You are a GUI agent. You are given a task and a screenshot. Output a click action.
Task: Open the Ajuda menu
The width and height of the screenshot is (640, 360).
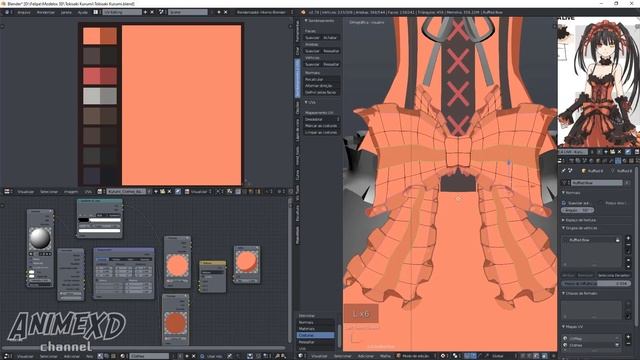point(83,12)
